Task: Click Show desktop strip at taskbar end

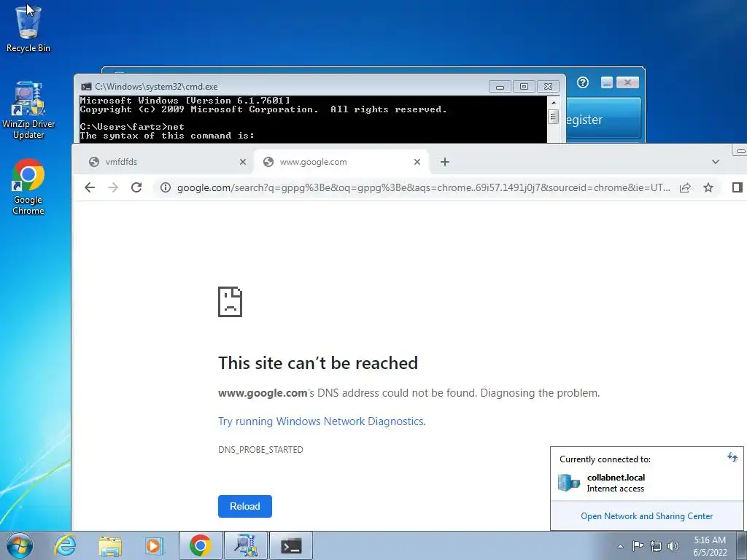Action: click(742, 545)
